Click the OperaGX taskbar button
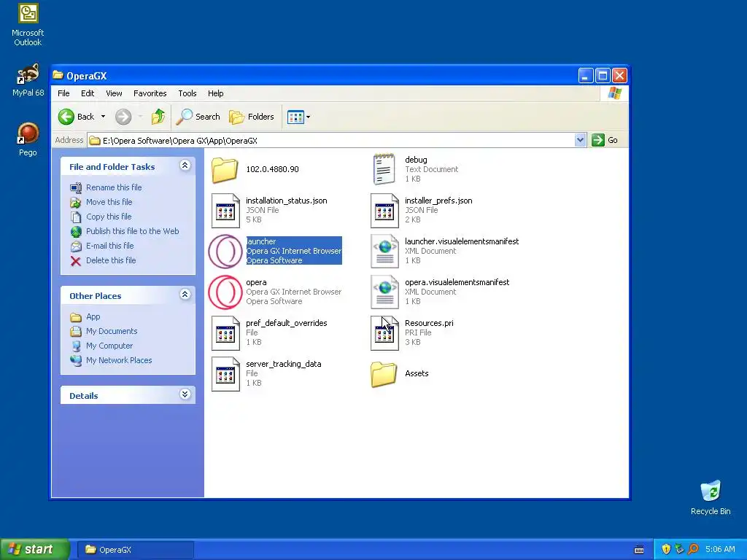The image size is (747, 560). coord(135,550)
